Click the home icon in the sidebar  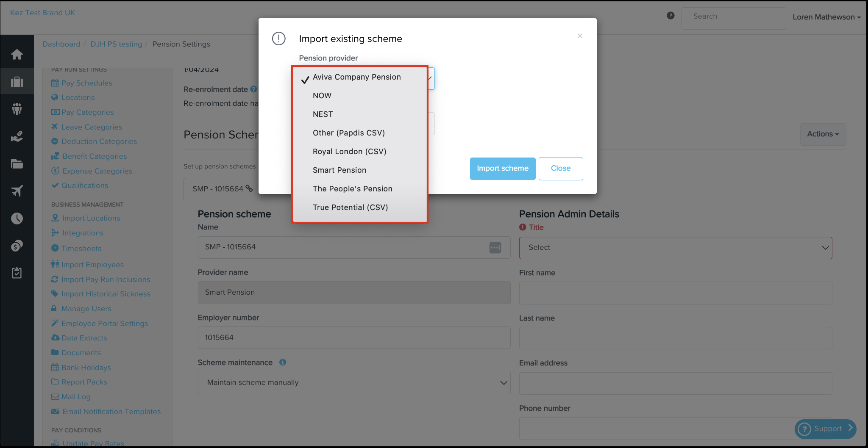point(17,54)
